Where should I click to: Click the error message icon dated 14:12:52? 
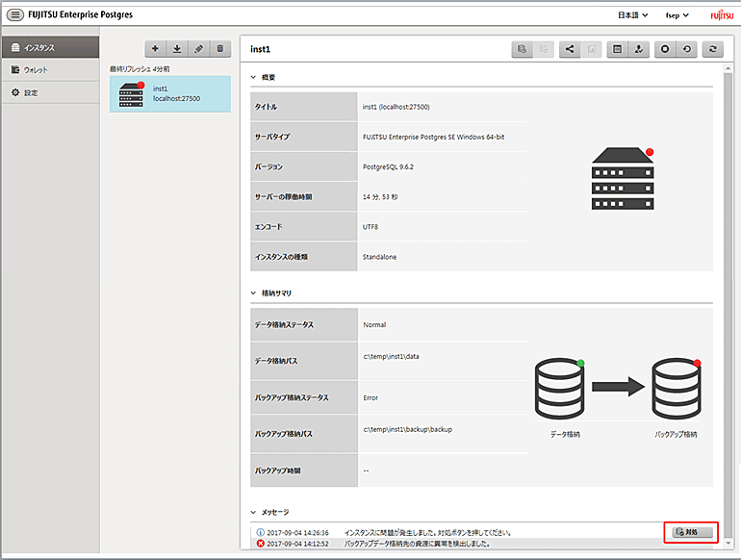[261, 544]
